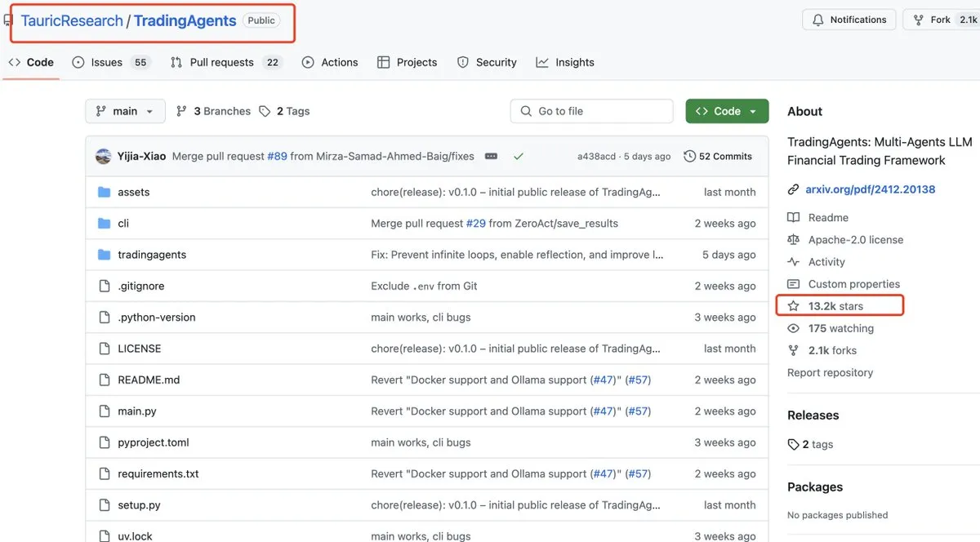Expand commit message ellipsis button

coord(491,156)
